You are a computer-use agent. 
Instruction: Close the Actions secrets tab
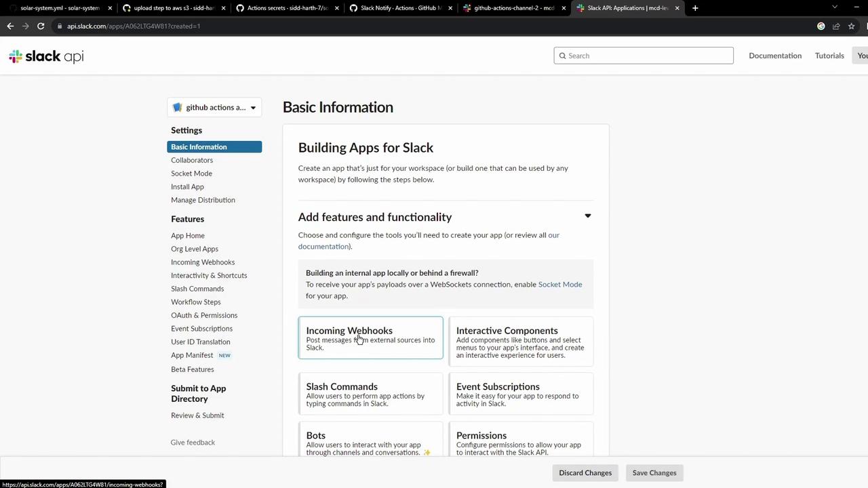point(337,8)
